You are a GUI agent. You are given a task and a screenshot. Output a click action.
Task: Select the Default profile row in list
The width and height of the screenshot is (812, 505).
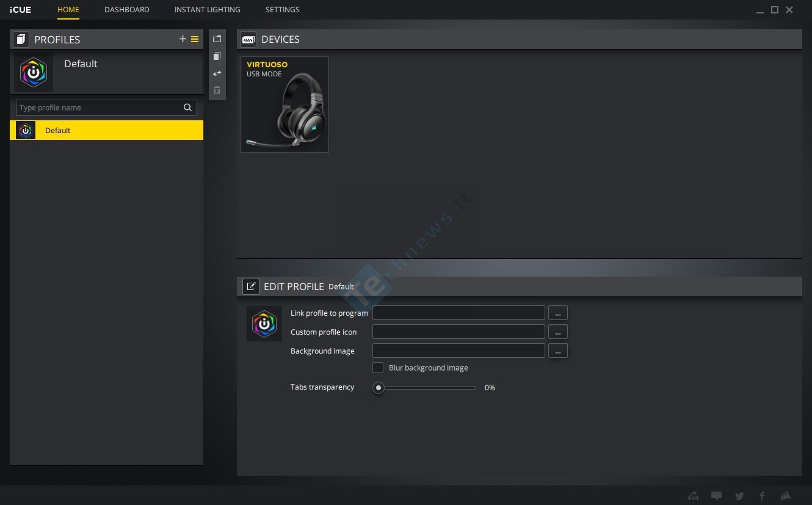(106, 130)
